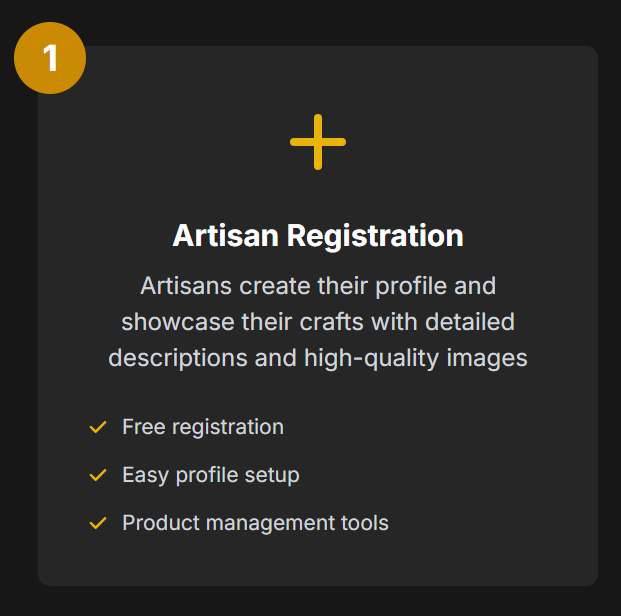Click the line 'descriptions and high-quality images'
This screenshot has height=616, width=621.
pyautogui.click(x=318, y=358)
